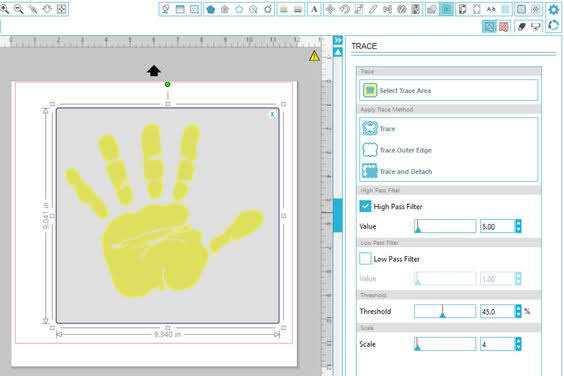The height and width of the screenshot is (376, 564).
Task: Click the Threshold value stepper arrows
Action: coord(518,311)
